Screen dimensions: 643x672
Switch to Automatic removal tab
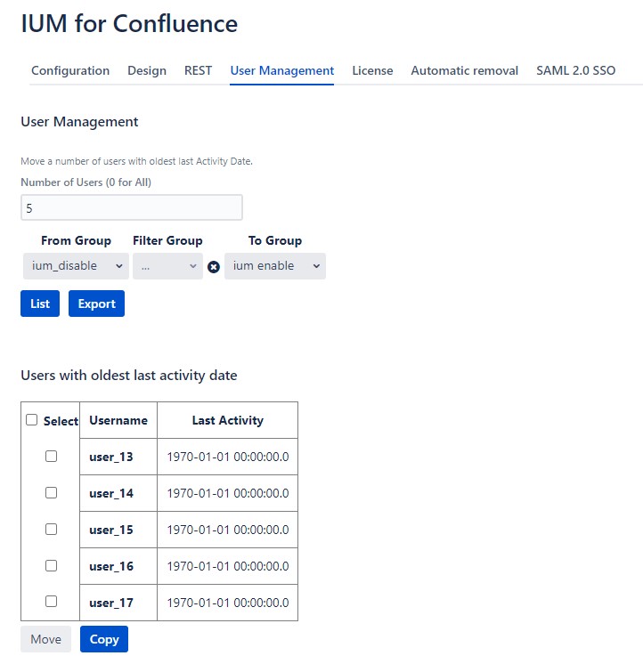tap(464, 70)
